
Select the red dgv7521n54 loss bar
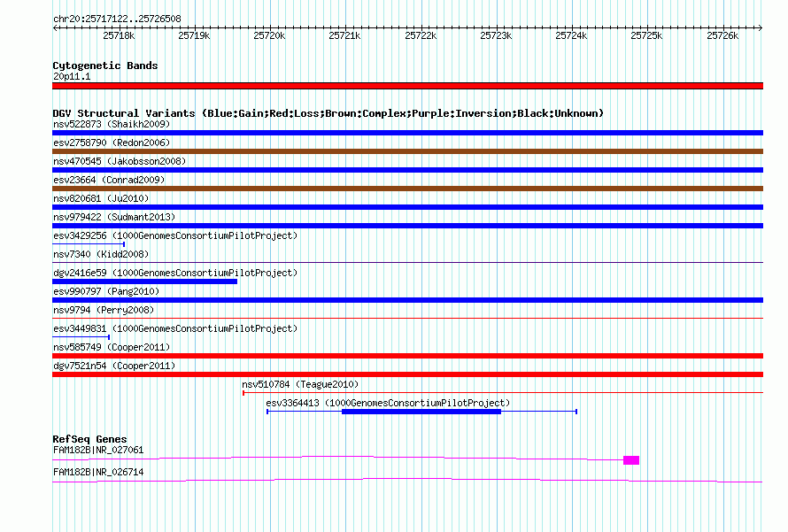pyautogui.click(x=407, y=374)
